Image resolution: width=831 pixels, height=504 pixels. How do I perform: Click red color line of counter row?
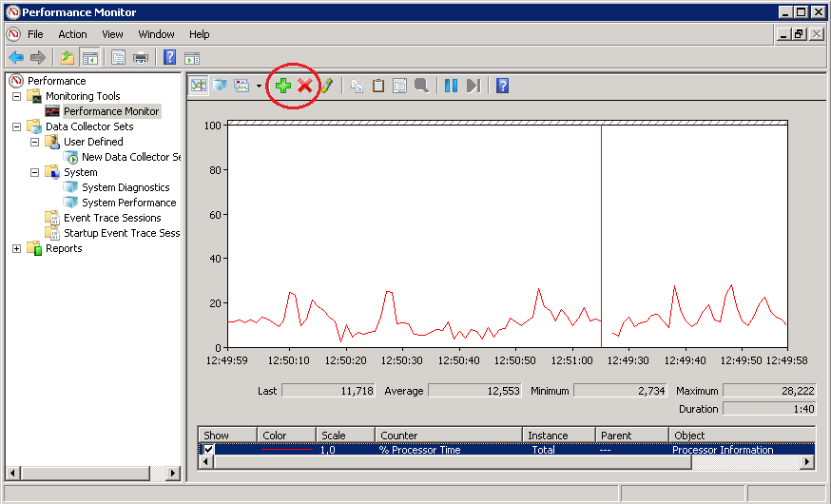[x=287, y=450]
